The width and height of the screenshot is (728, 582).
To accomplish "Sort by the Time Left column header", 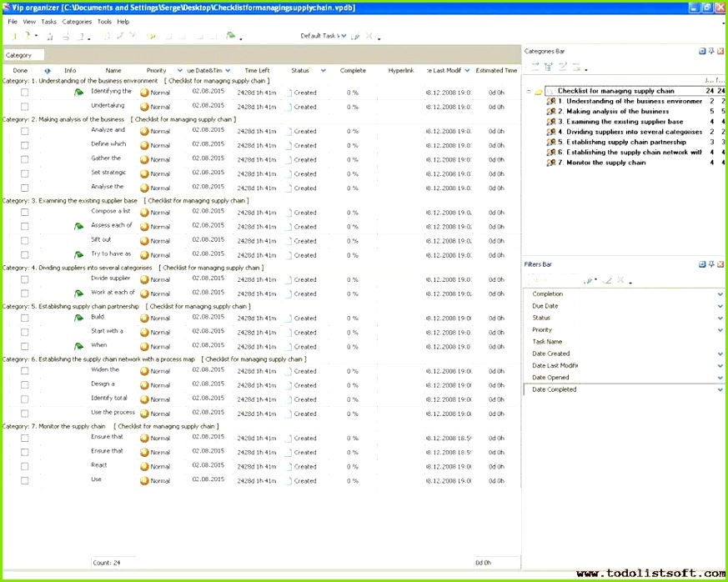I will tap(257, 71).
